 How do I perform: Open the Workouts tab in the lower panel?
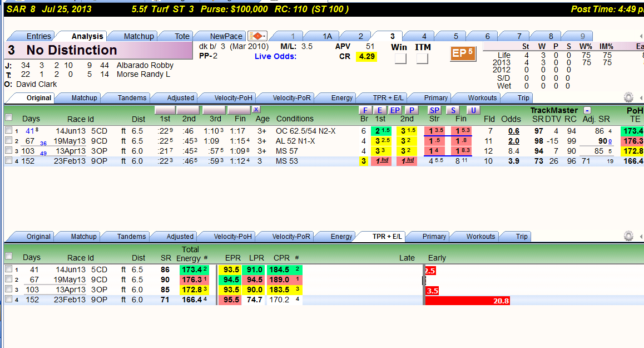coord(480,237)
